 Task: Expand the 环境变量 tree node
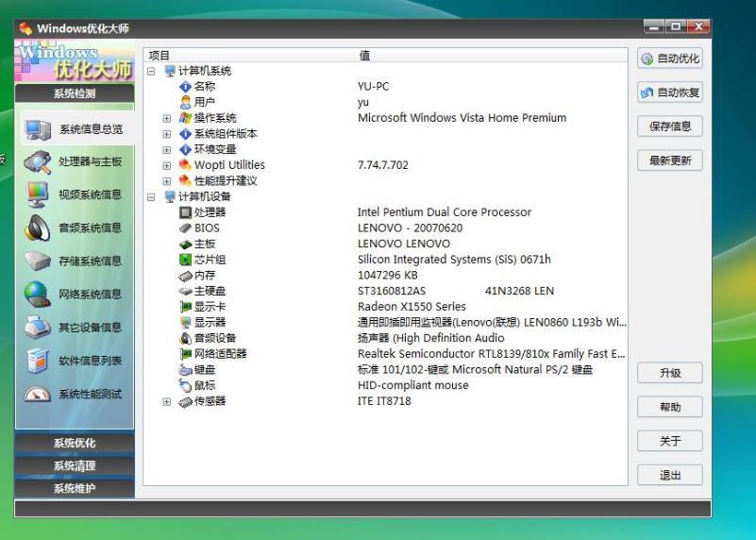[167, 150]
